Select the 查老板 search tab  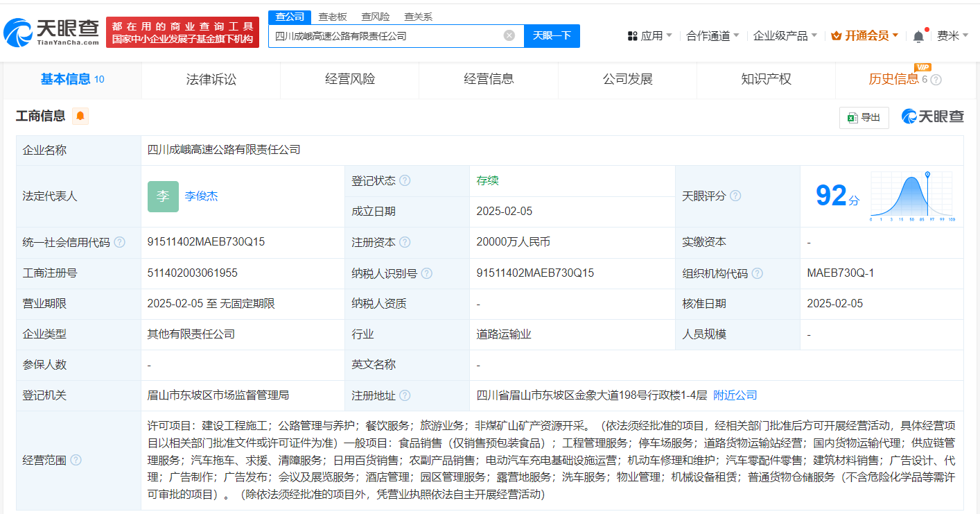pyautogui.click(x=333, y=17)
